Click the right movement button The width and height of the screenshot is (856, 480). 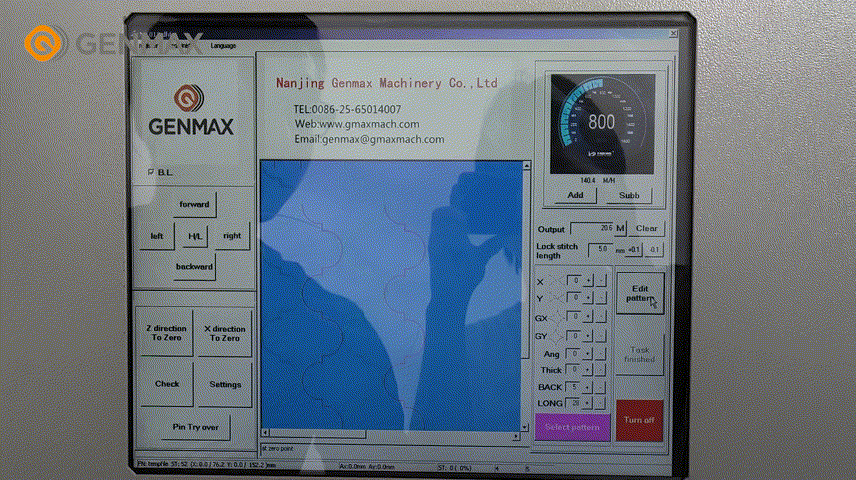[232, 236]
